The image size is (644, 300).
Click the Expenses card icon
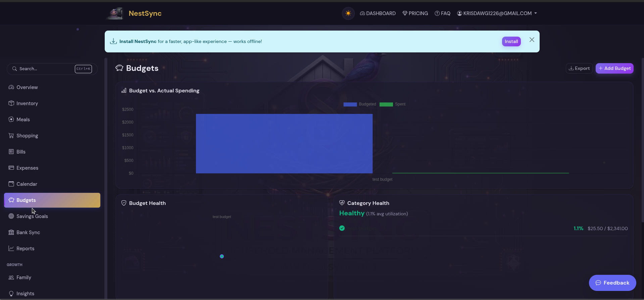[x=11, y=168]
